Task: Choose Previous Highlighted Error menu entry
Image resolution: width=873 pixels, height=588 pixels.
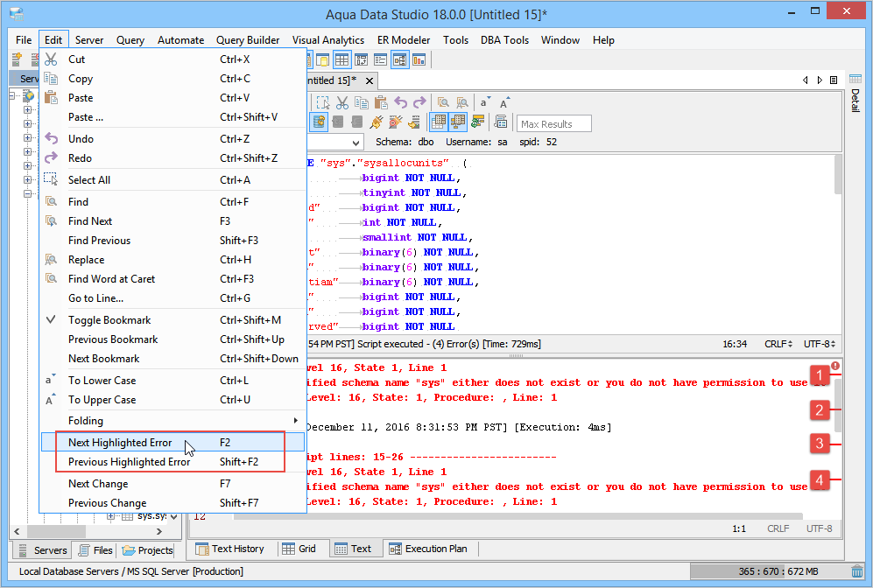Action: pyautogui.click(x=172, y=462)
